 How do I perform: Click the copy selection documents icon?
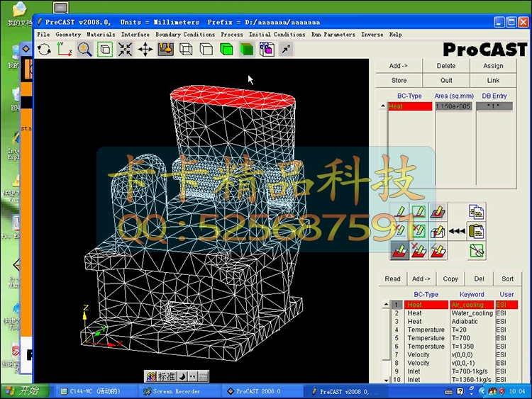click(x=477, y=212)
